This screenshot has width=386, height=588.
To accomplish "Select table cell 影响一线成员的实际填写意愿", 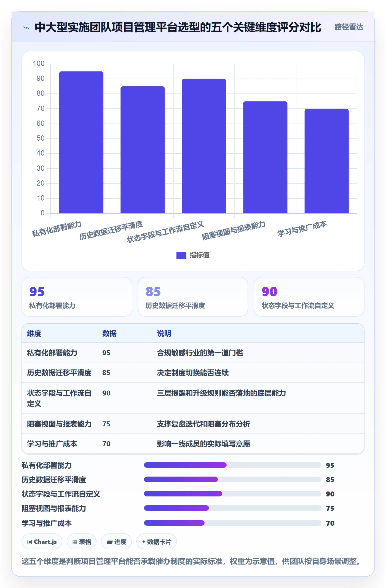I will (x=203, y=444).
